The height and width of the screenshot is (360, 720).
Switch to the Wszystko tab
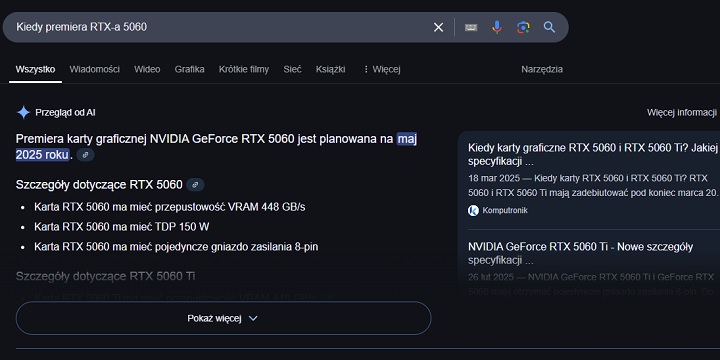click(35, 69)
